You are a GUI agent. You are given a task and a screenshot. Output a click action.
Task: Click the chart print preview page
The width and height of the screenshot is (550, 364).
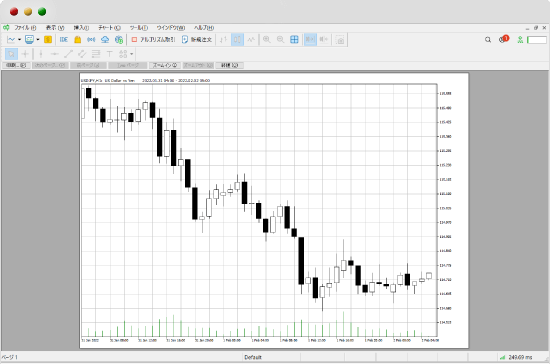click(x=274, y=210)
